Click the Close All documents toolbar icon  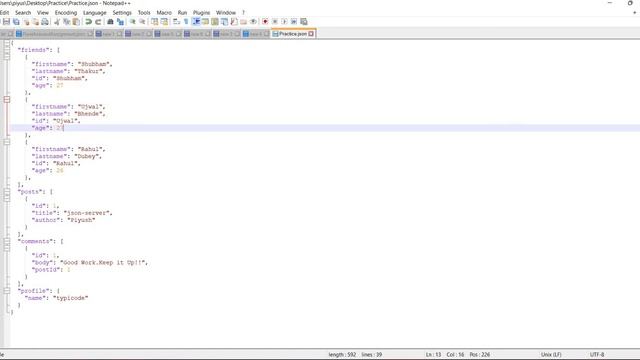tap(36, 21)
